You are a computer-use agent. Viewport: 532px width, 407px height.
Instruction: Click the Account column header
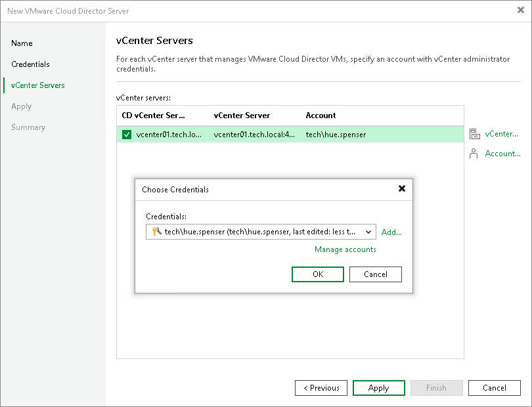coord(321,116)
